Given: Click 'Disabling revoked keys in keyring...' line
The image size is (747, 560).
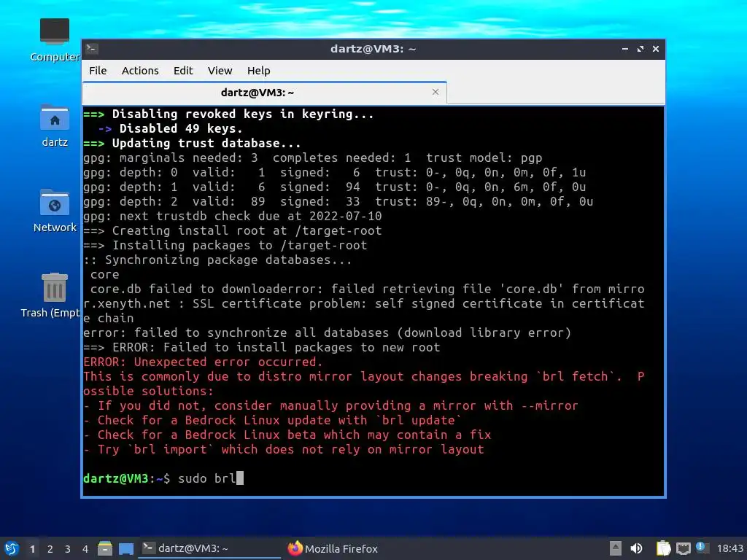Looking at the screenshot, I should 228,114.
